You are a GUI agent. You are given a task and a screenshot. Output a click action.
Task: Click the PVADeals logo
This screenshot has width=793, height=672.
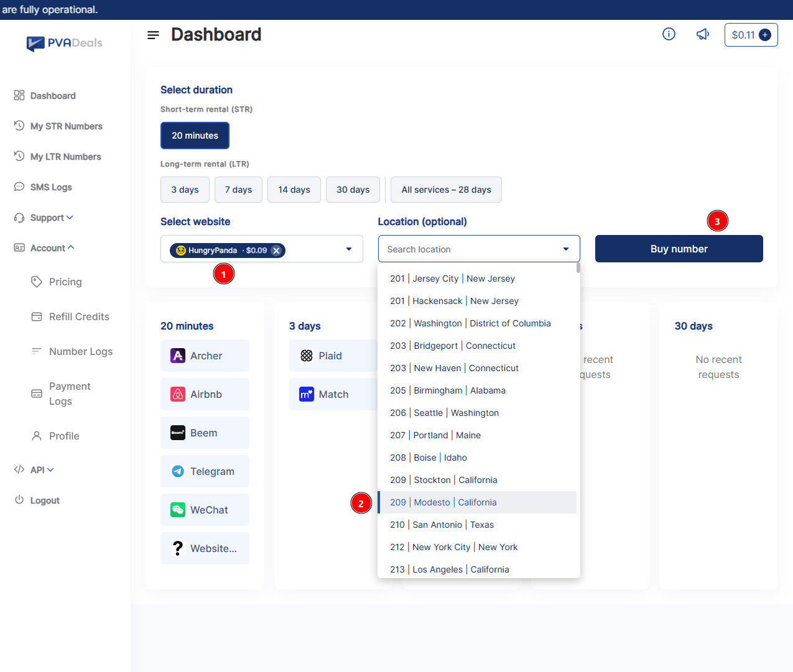tap(65, 43)
